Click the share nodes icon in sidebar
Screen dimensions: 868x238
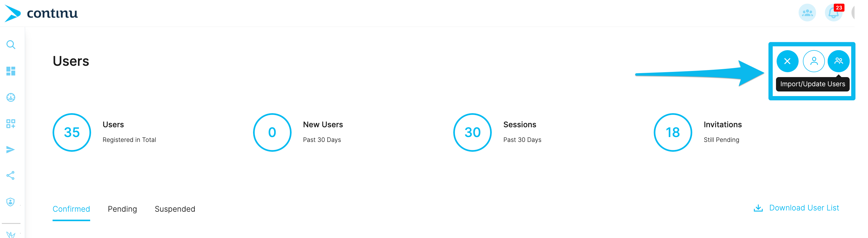[x=11, y=176]
